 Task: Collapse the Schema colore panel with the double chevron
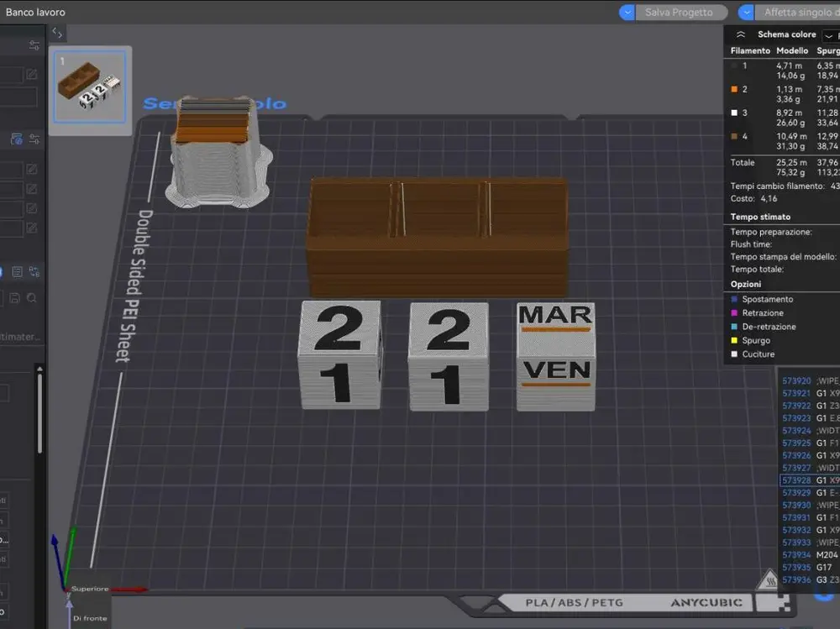click(x=740, y=34)
